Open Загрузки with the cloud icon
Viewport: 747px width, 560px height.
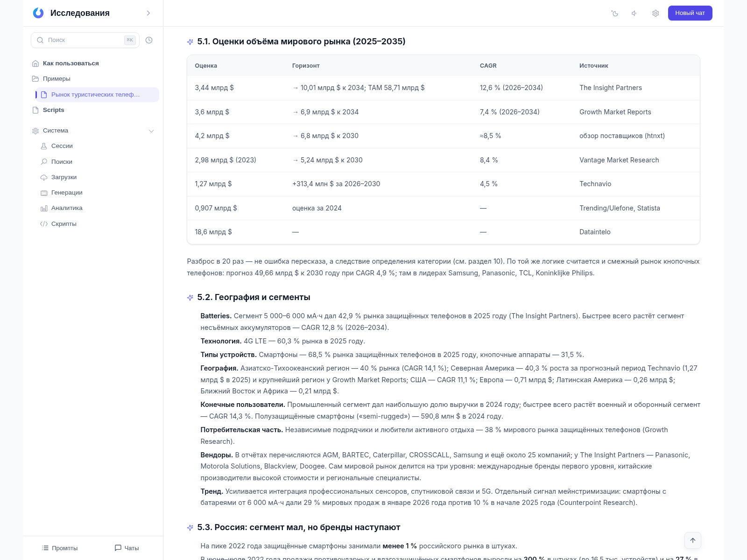click(44, 177)
